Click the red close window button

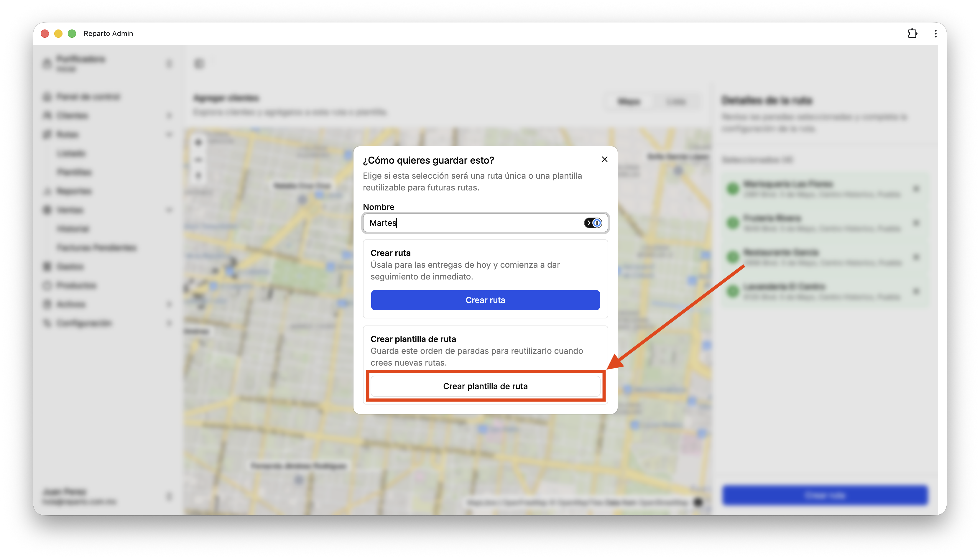coord(45,33)
